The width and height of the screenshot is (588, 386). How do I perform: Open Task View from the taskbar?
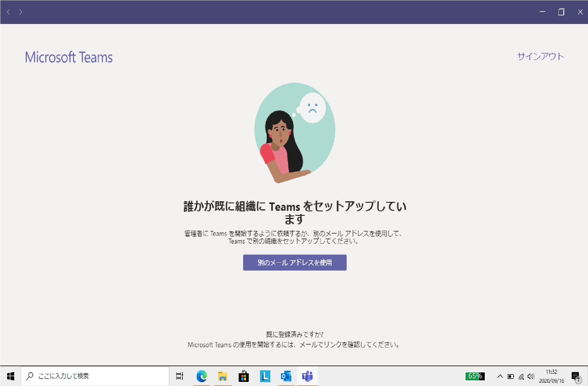[x=180, y=376]
